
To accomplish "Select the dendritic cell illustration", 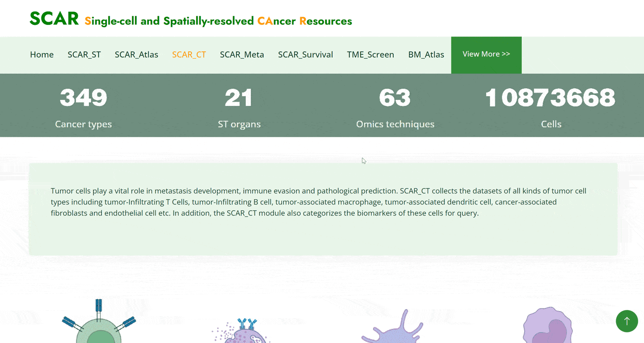I will [392, 326].
